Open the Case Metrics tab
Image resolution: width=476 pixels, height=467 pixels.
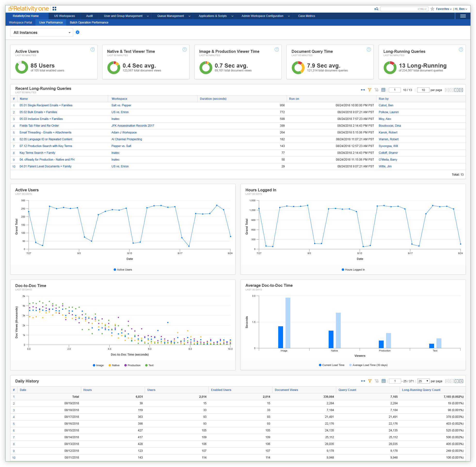click(306, 16)
